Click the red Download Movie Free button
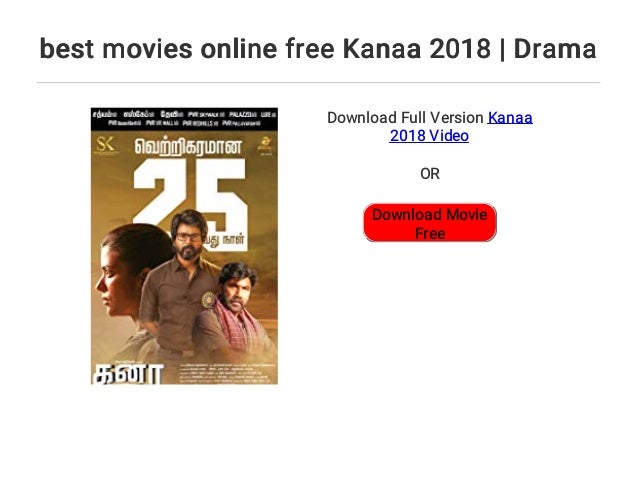The width and height of the screenshot is (638, 479). pos(430,223)
